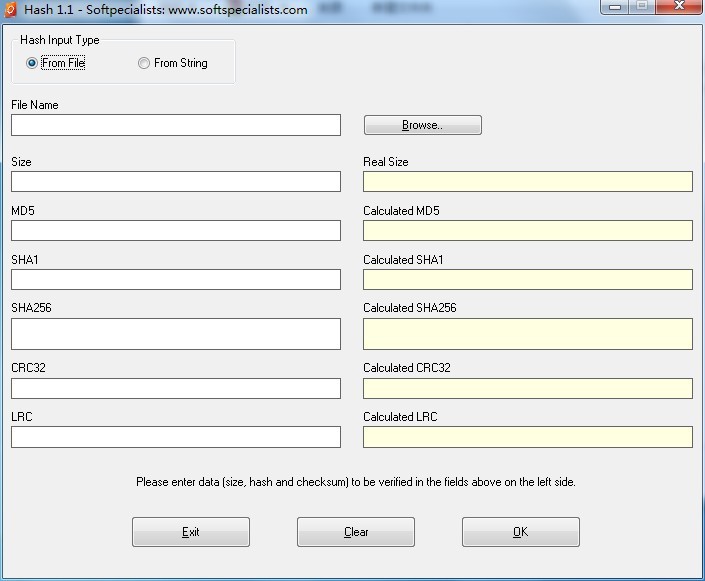Focus the File Name input field
The height and width of the screenshot is (581, 705).
point(176,125)
